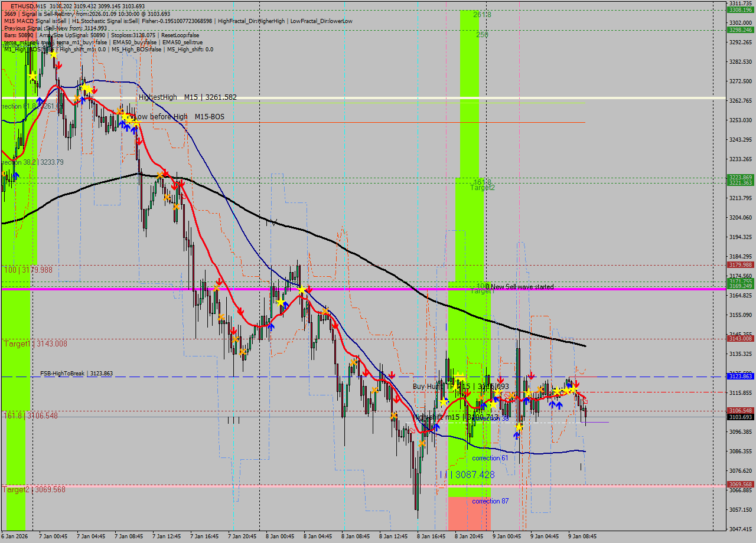
Task: Click the red down arrow at the latest candles
Action: (576, 384)
